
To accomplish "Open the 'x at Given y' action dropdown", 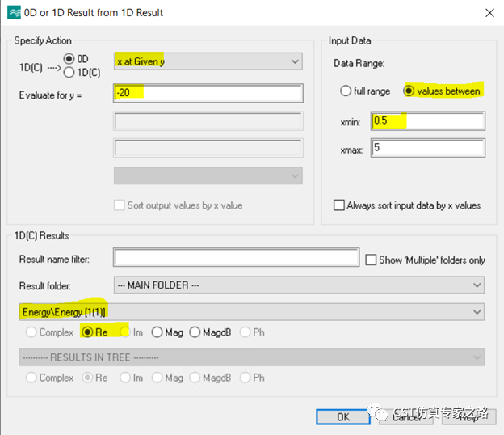I will pyautogui.click(x=208, y=61).
